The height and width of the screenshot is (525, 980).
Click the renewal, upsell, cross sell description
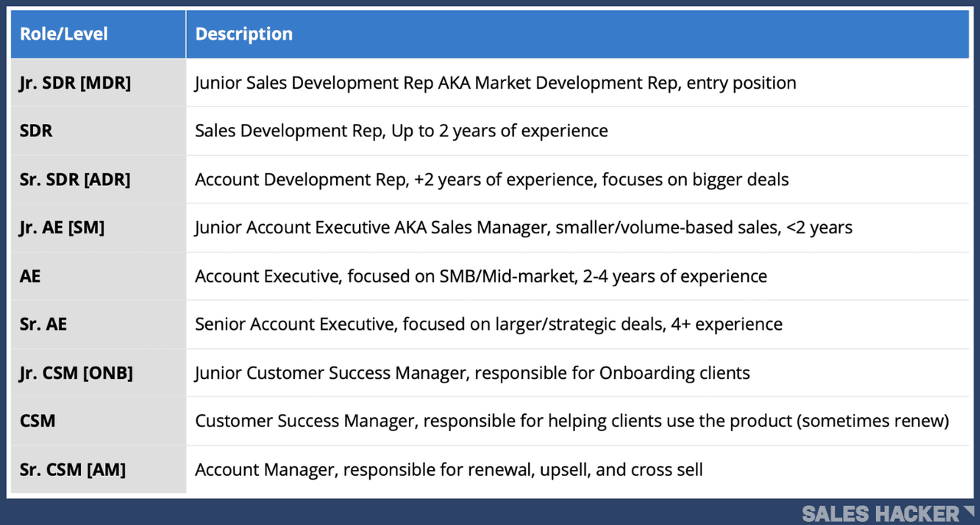coord(449,469)
